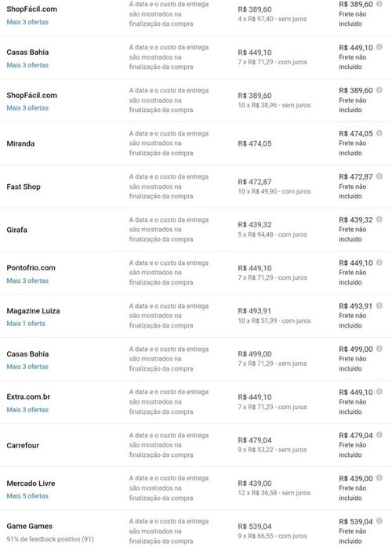392x547 pixels.
Task: Open the Girafa store offer
Action: pos(16,230)
